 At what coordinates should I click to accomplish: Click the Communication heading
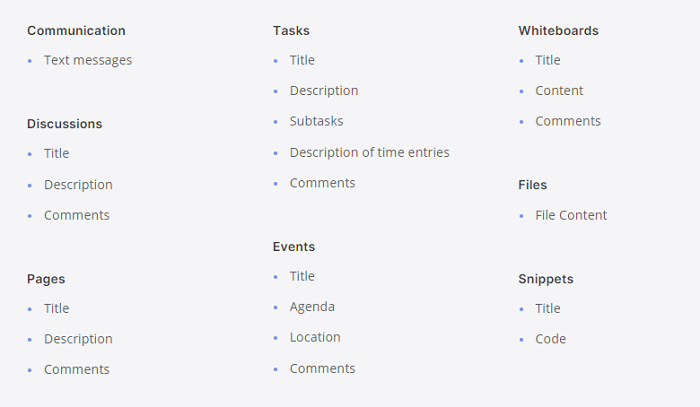pos(76,31)
